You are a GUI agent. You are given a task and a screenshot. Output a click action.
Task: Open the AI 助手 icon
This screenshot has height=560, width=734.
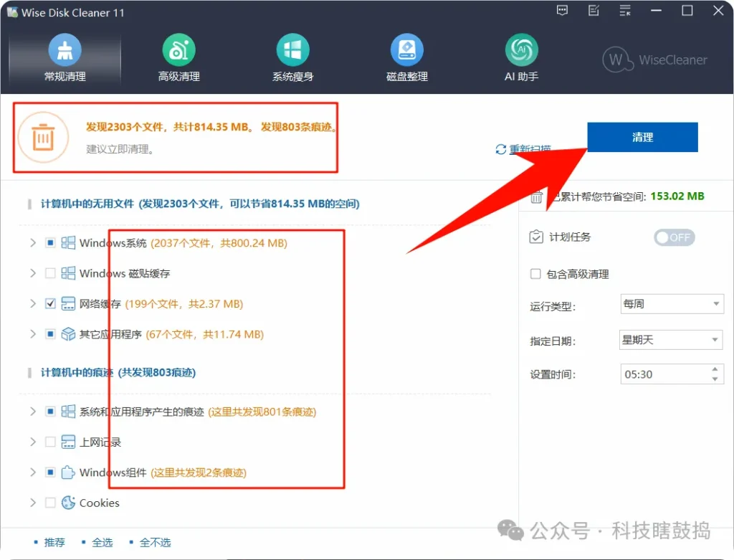tap(522, 49)
